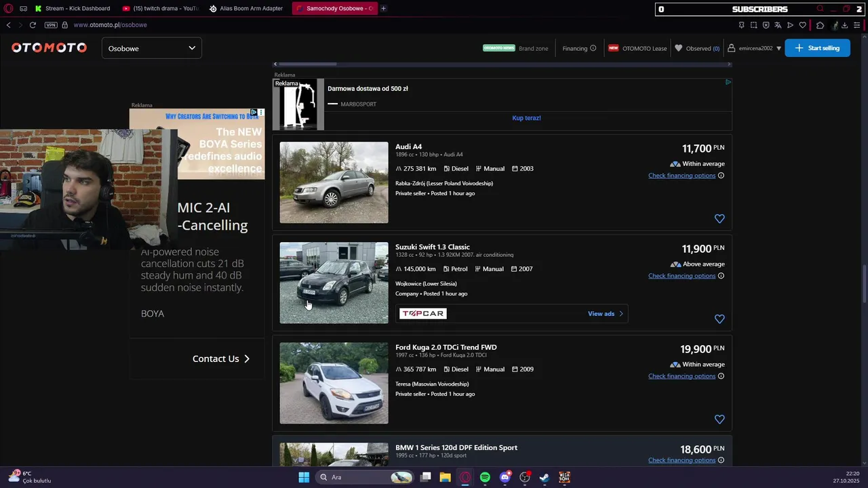
Task: Open the OTOMOTO News badge
Action: pyautogui.click(x=499, y=48)
